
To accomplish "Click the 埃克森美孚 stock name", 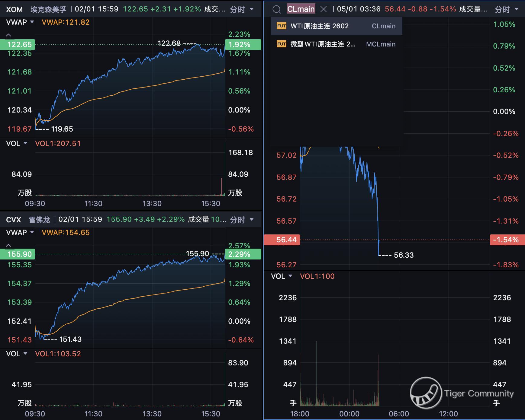I will tap(48, 9).
